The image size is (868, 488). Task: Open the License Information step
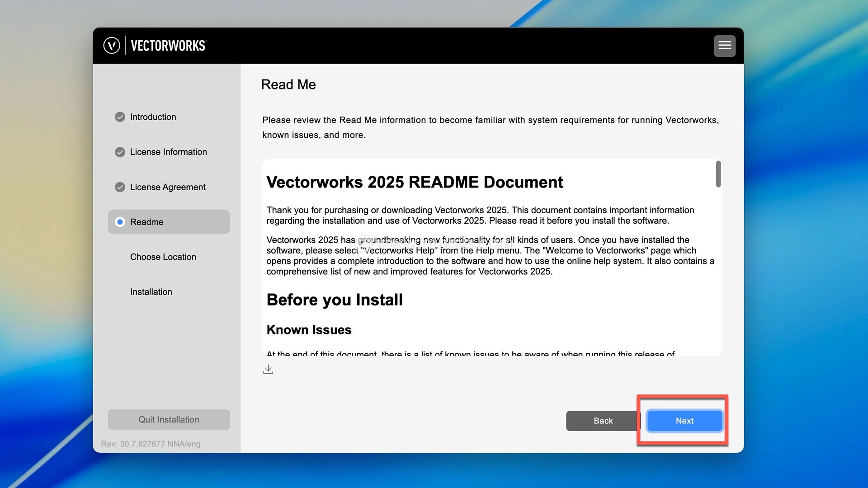pos(168,152)
